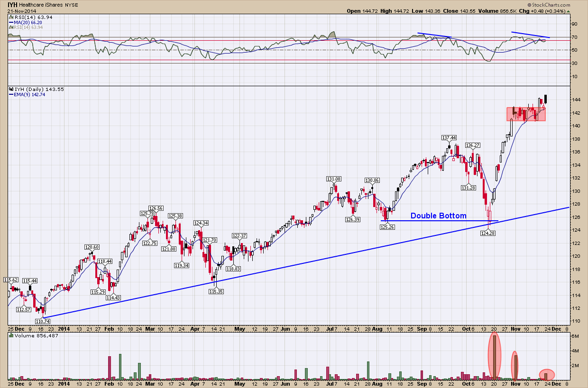Click the 90 value on the RSI axis
Viewport: 588px width, 388px height.
click(x=574, y=24)
